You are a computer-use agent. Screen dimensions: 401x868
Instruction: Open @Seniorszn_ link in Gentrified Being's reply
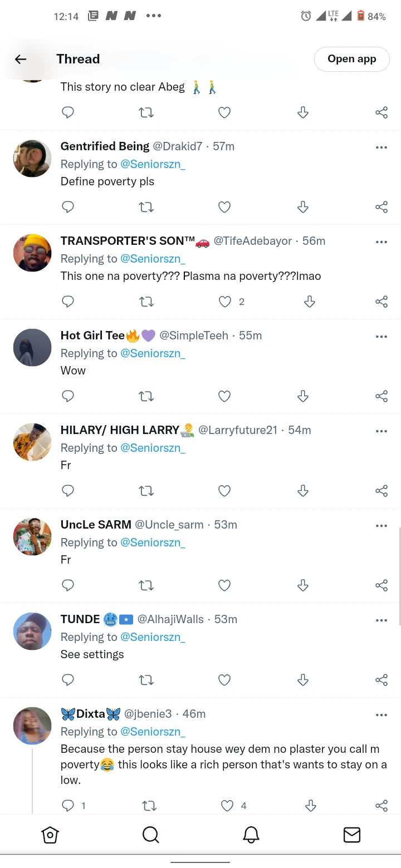point(153,164)
